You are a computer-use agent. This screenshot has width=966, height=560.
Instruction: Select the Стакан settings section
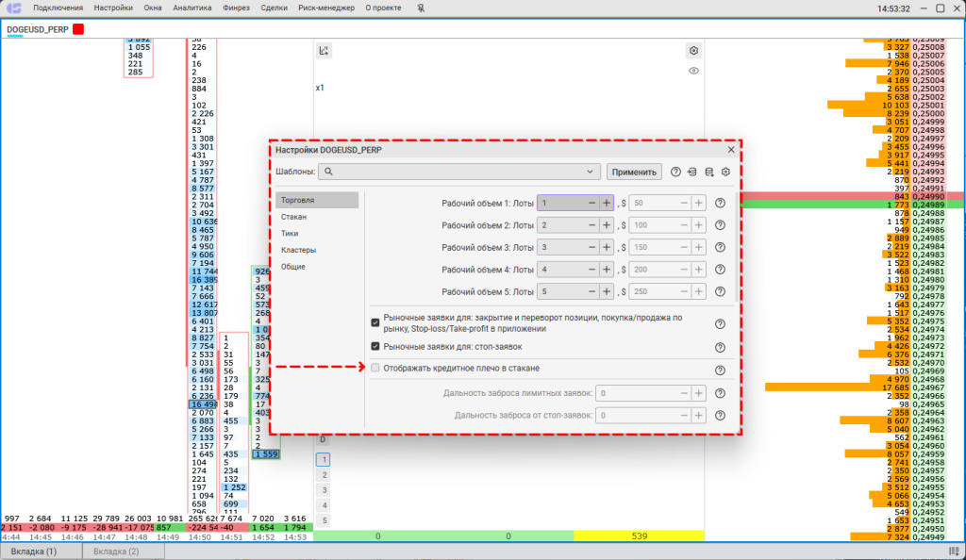[293, 217]
